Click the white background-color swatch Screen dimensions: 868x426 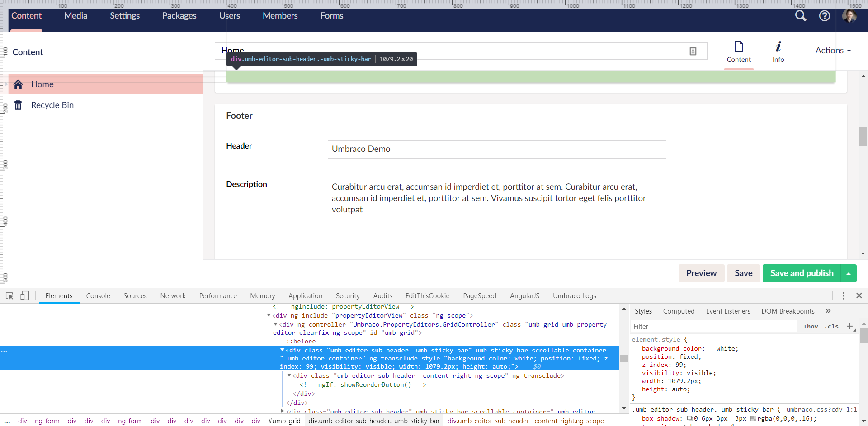(x=713, y=348)
